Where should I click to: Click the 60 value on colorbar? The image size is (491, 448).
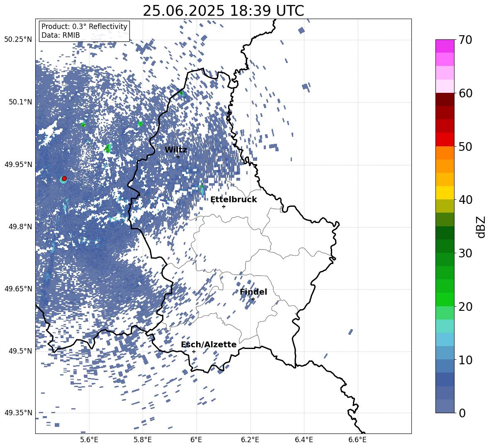[465, 93]
